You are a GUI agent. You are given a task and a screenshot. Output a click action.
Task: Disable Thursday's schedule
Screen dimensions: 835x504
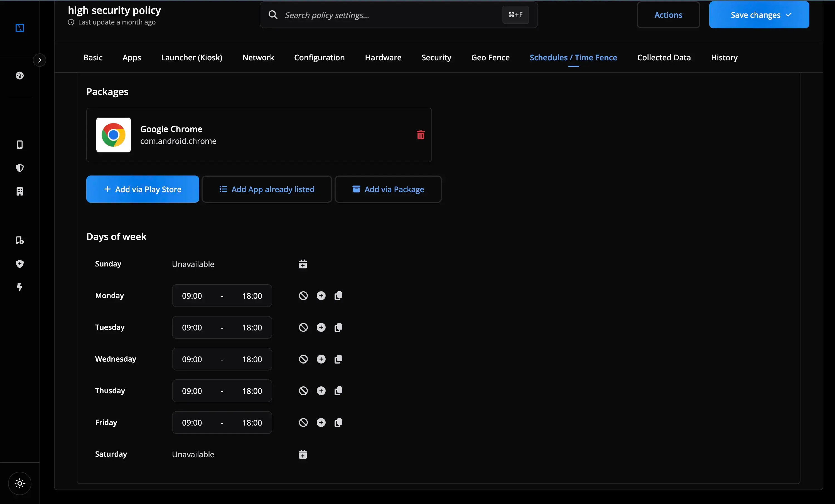tap(303, 391)
